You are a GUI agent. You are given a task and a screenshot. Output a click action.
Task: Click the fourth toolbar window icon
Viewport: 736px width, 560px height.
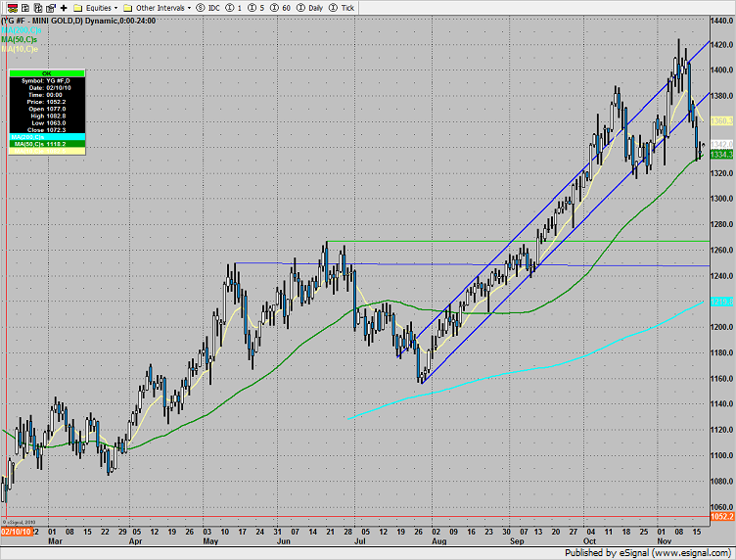(x=51, y=8)
